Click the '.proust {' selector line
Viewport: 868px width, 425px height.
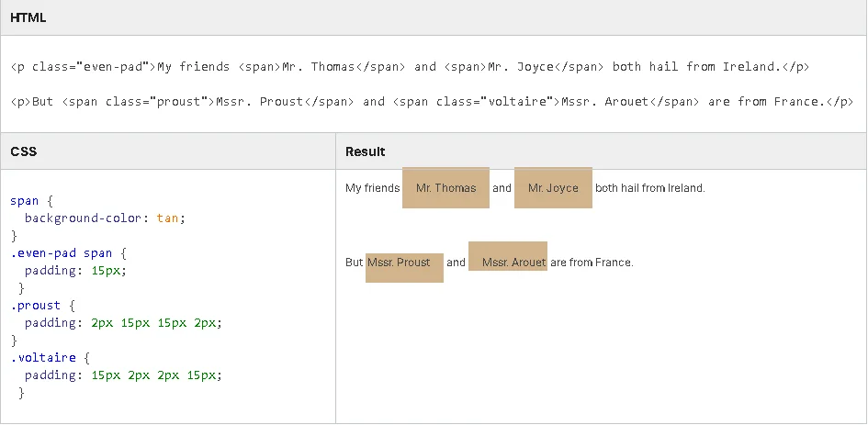pos(42,306)
